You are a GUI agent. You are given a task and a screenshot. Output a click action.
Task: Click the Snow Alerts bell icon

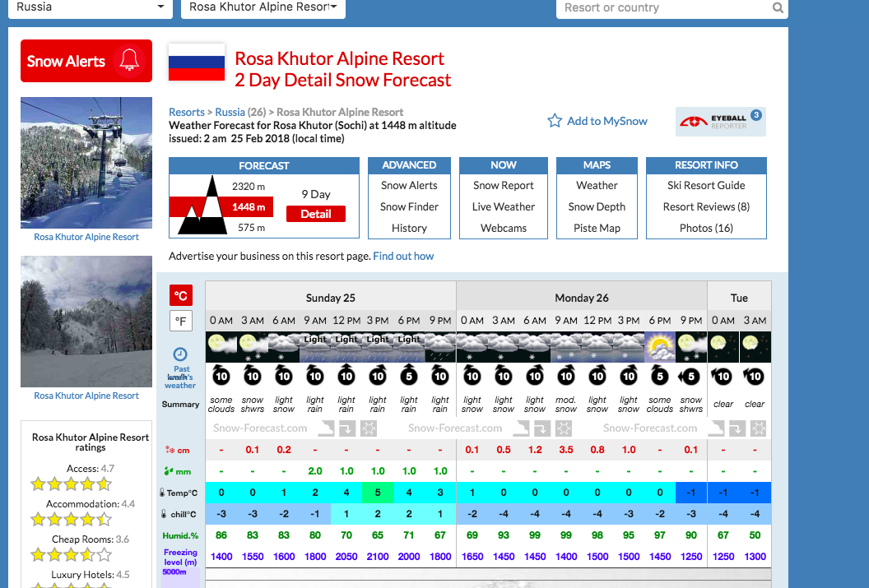(x=129, y=60)
